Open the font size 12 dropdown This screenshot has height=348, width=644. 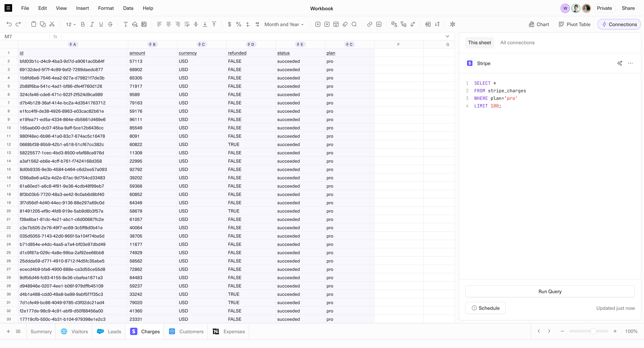(71, 24)
